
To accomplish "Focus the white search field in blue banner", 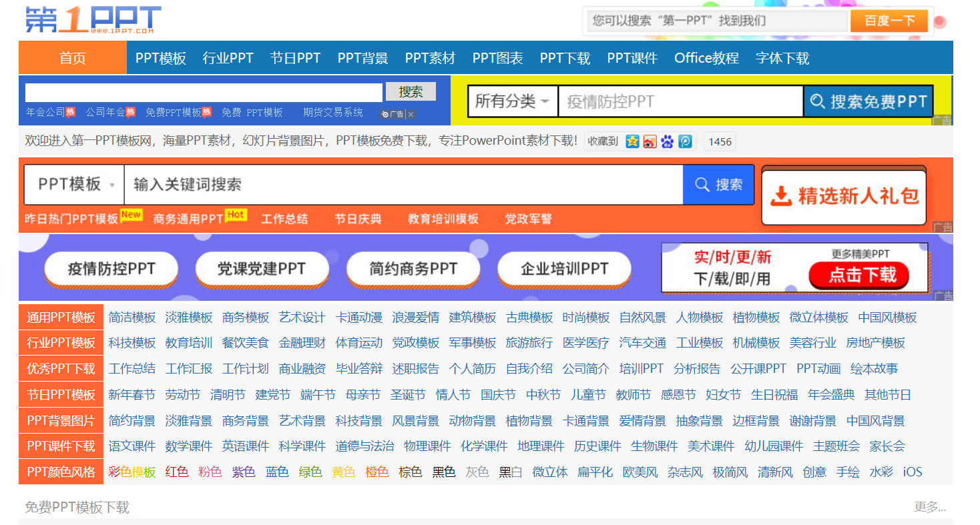I will 204,92.
